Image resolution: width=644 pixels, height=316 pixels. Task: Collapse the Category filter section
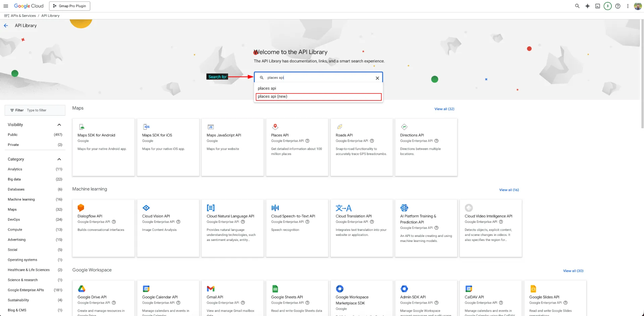pyautogui.click(x=59, y=159)
